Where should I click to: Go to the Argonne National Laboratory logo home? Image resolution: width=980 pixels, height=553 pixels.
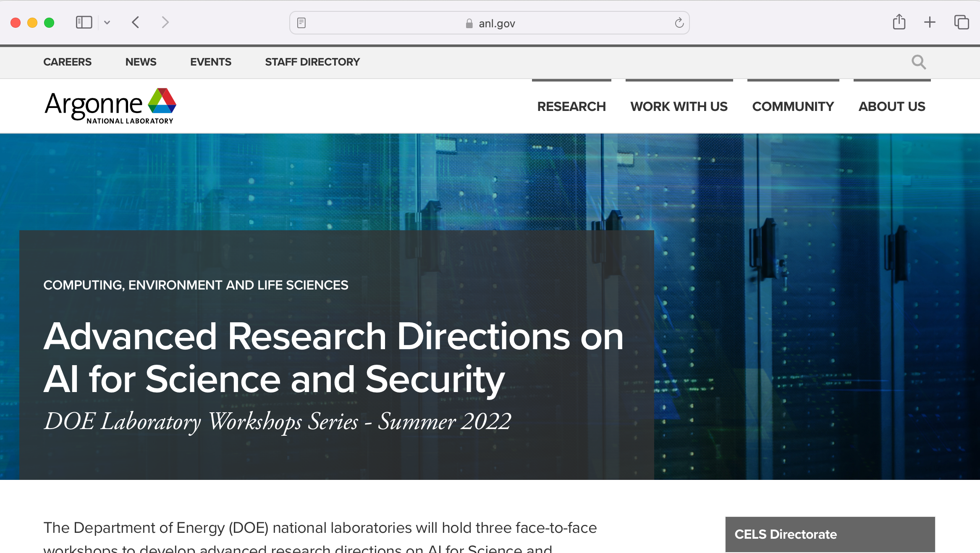pyautogui.click(x=110, y=106)
